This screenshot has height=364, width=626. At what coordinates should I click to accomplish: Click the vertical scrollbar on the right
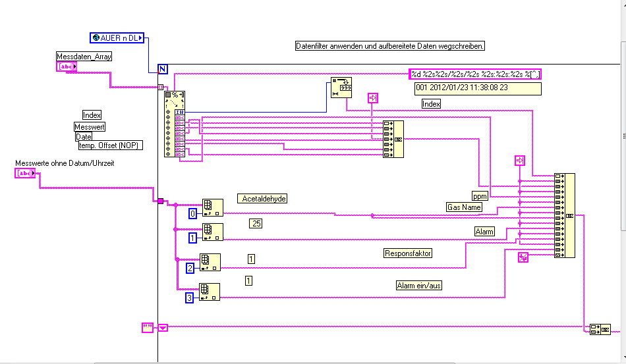[x=623, y=136]
